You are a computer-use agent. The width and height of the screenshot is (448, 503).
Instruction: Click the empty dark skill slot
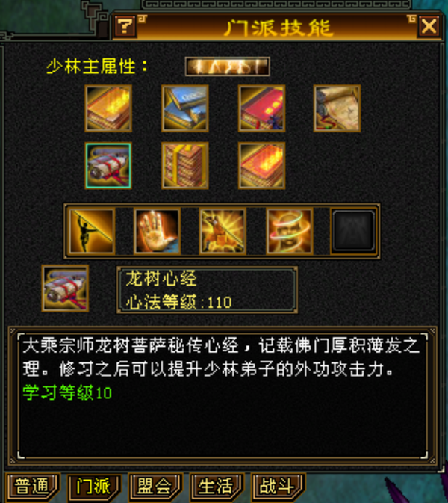coord(354,231)
